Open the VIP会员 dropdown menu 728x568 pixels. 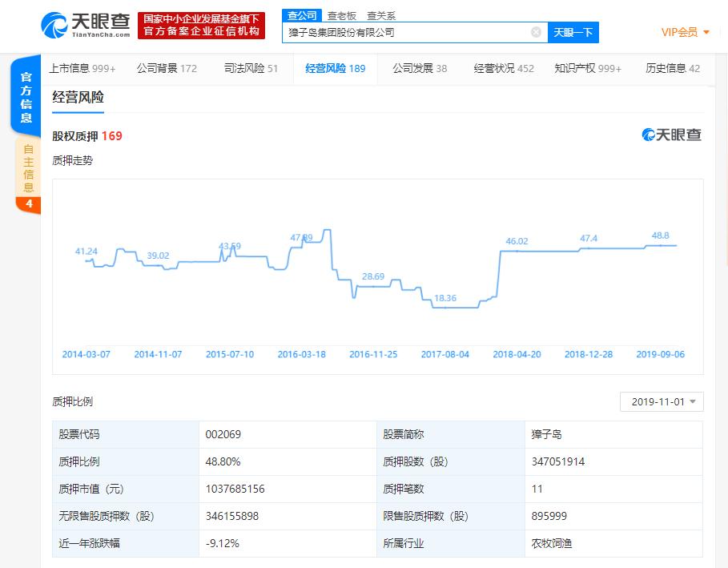[x=686, y=33]
